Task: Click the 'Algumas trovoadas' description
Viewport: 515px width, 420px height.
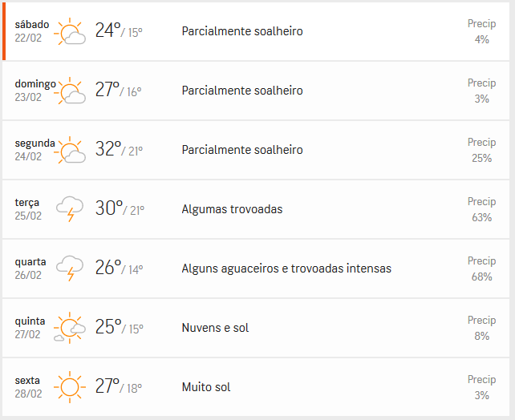Action: click(232, 209)
